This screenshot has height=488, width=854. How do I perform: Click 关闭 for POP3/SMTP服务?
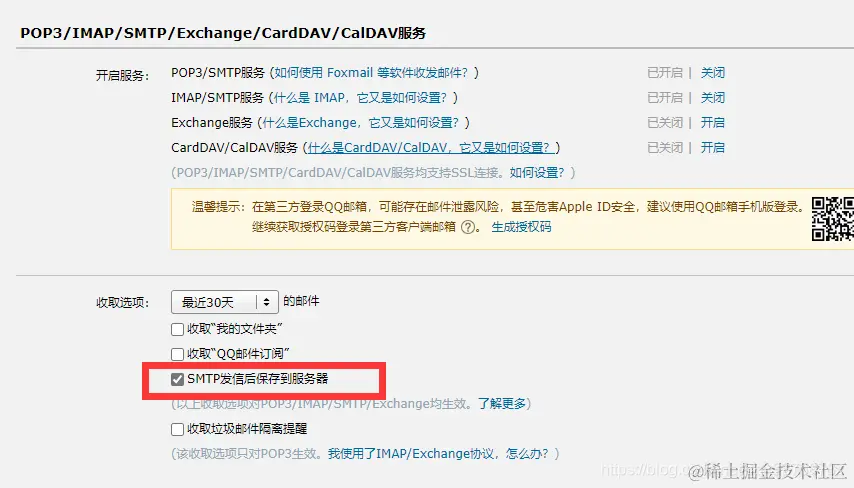[712, 72]
